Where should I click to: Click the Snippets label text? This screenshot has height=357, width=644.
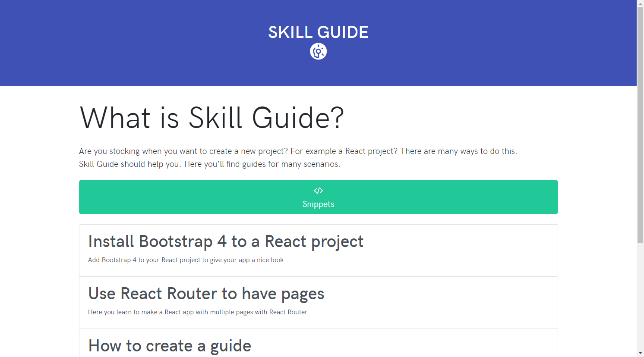(x=318, y=204)
